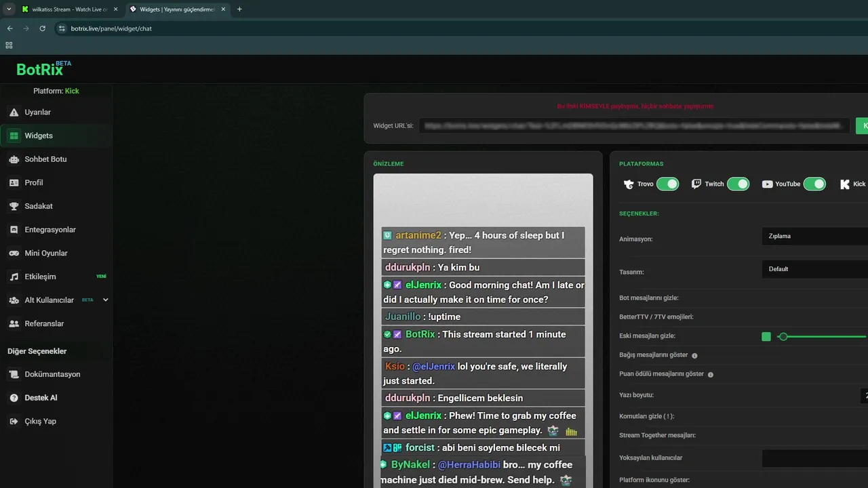Open the Tasarım dropdown showing Default
The image size is (868, 488).
[x=814, y=269]
